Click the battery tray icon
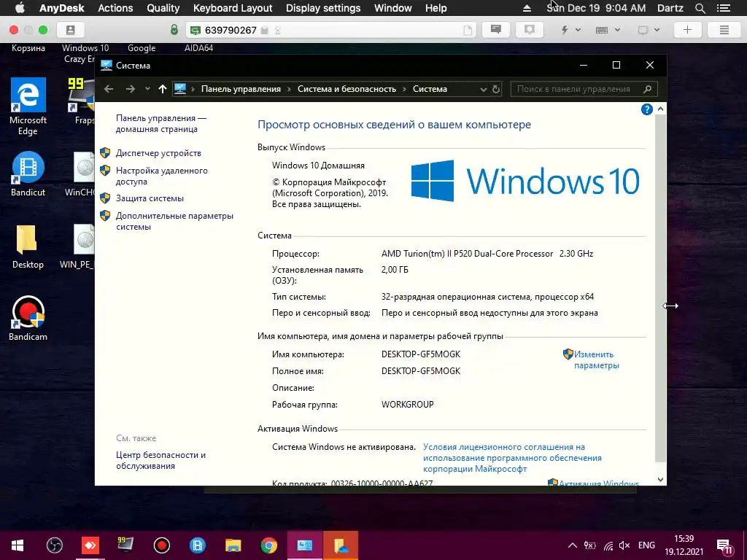The image size is (747, 560). pyautogui.click(x=589, y=545)
